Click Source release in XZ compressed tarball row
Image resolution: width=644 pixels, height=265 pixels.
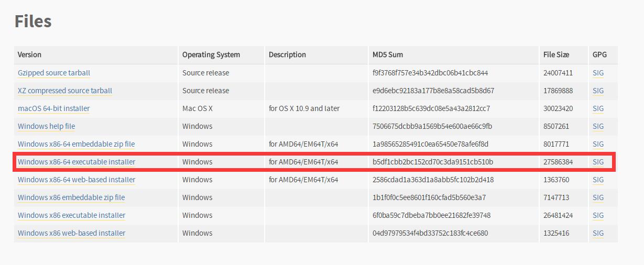coord(205,91)
